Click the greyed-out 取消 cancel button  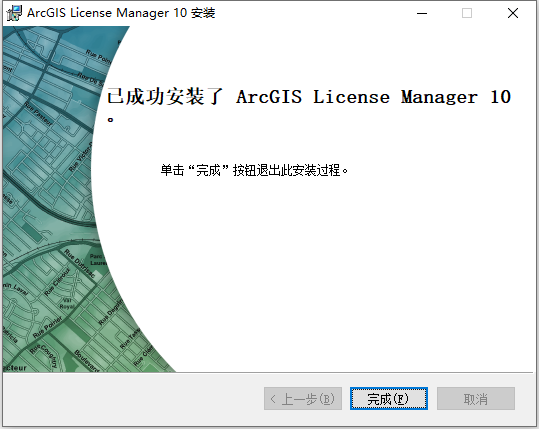click(x=476, y=399)
